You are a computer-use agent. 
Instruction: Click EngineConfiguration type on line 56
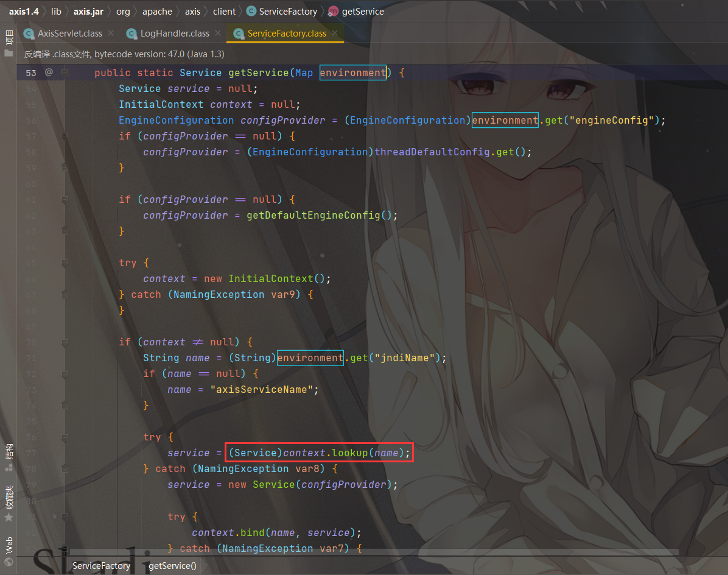coord(176,120)
